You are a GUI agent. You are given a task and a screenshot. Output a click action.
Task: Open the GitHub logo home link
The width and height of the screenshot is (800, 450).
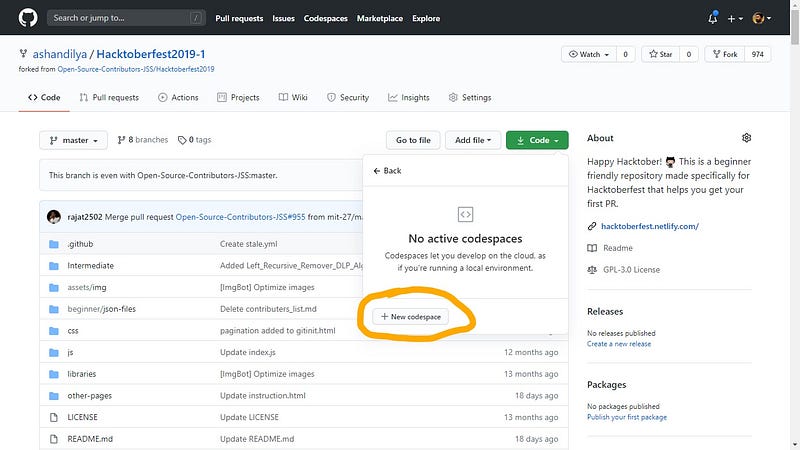coord(28,18)
